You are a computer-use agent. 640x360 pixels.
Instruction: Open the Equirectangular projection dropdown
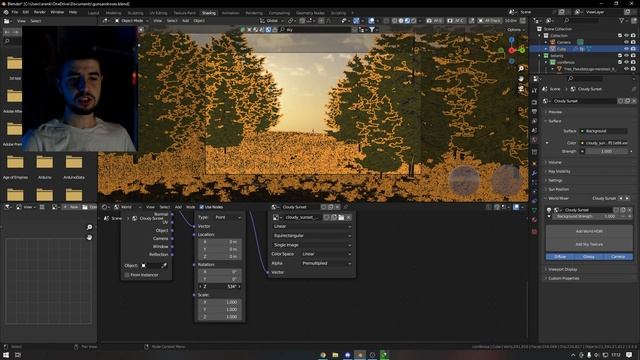(x=312, y=236)
